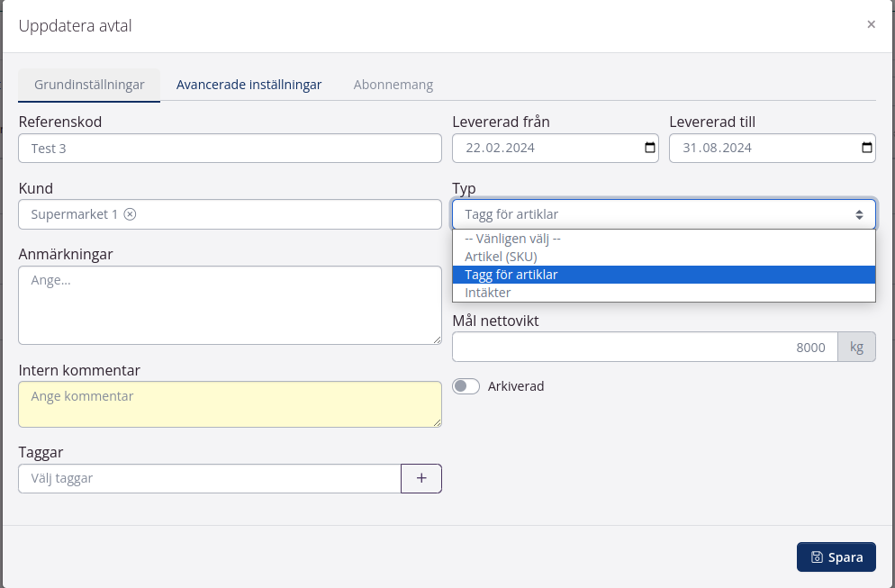Choose Intäkter from the Typ list
The height and width of the screenshot is (588, 895).
487,293
